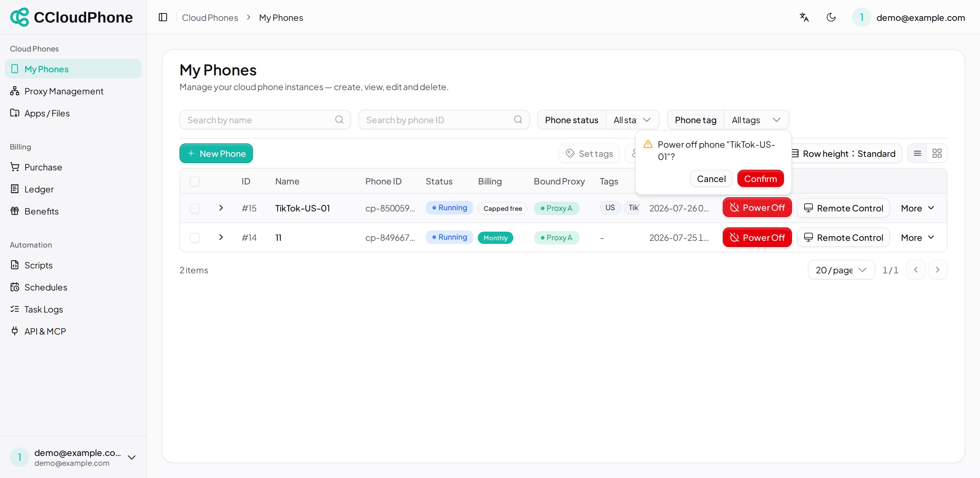
Task: Switch to grid view layout
Action: point(937,154)
